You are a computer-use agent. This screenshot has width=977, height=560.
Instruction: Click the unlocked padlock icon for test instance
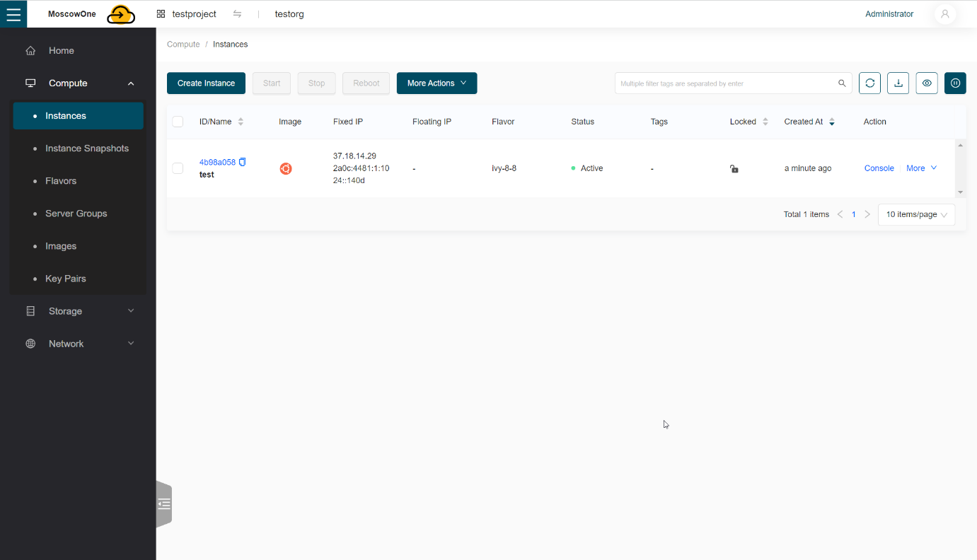[734, 169]
